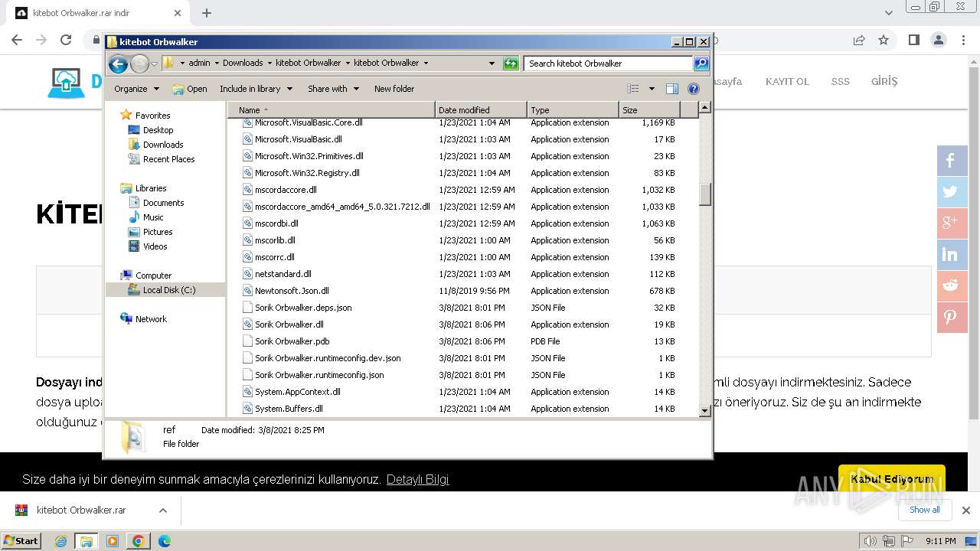Expand kitebot Orbwalker.rar download options chevron

[162, 510]
